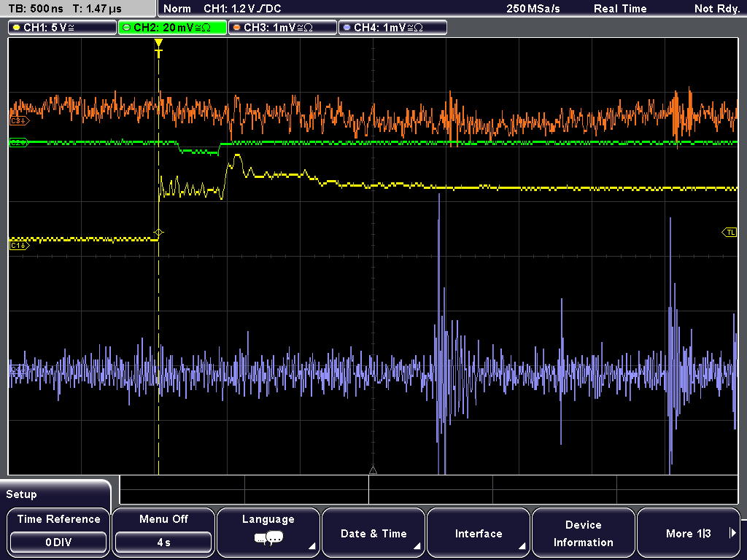747x560 pixels.
Task: Click the 250 MSa/s sample rate readout
Action: click(533, 9)
